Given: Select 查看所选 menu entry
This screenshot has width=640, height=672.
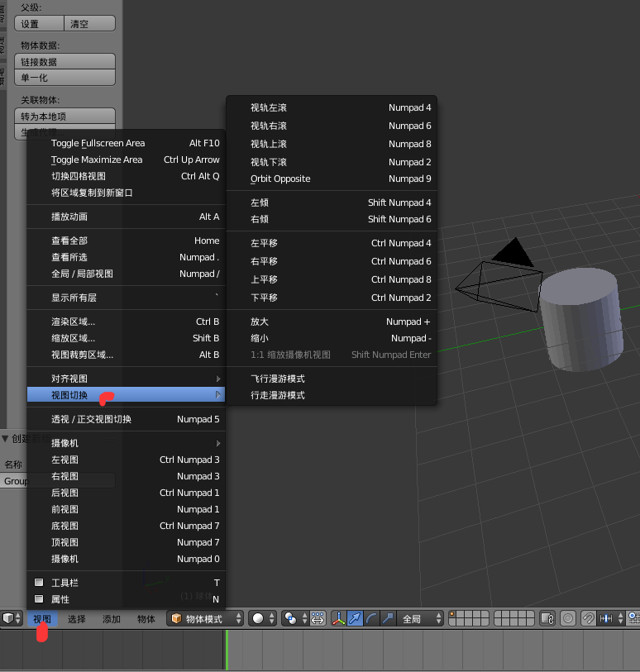Looking at the screenshot, I should pyautogui.click(x=126, y=257).
